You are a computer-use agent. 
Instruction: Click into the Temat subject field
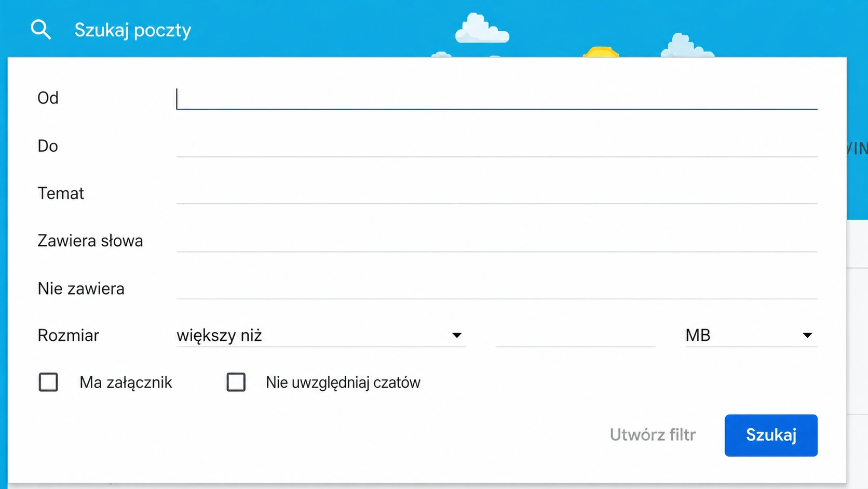click(497, 193)
